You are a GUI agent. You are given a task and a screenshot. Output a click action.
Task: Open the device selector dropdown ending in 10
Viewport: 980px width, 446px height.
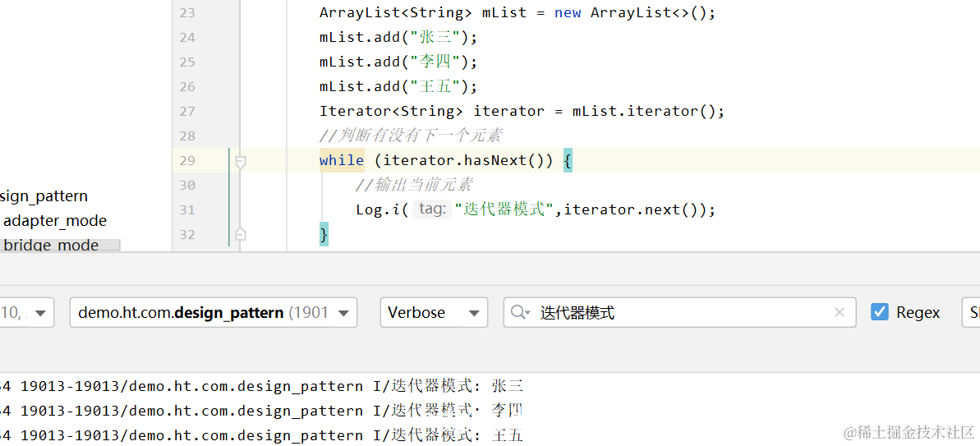coord(26,312)
